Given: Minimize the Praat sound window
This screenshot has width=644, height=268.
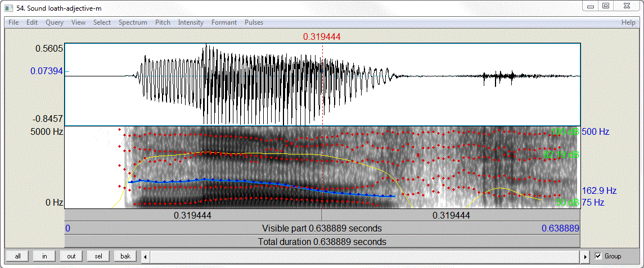Looking at the screenshot, I should click(591, 6).
